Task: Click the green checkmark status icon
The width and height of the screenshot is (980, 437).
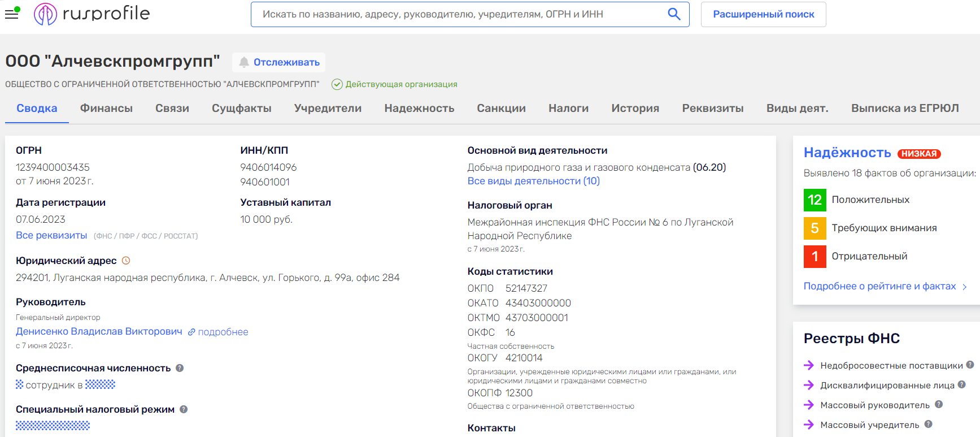Action: (x=337, y=84)
